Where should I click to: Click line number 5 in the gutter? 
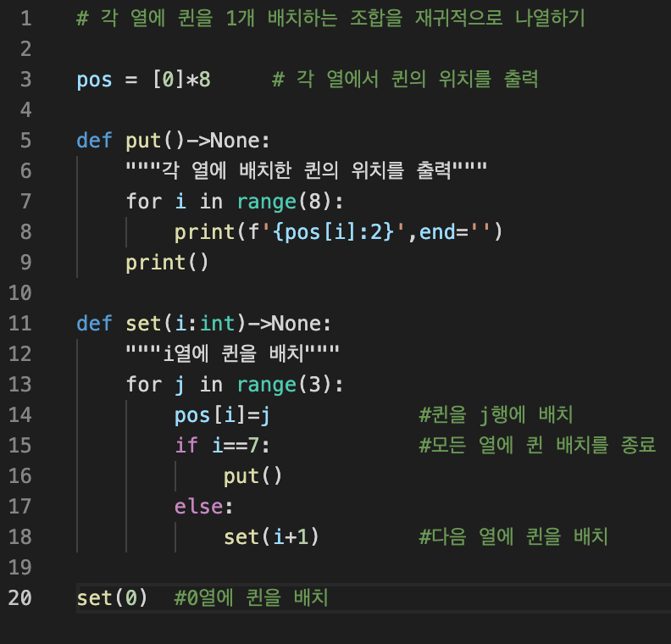pyautogui.click(x=26, y=141)
